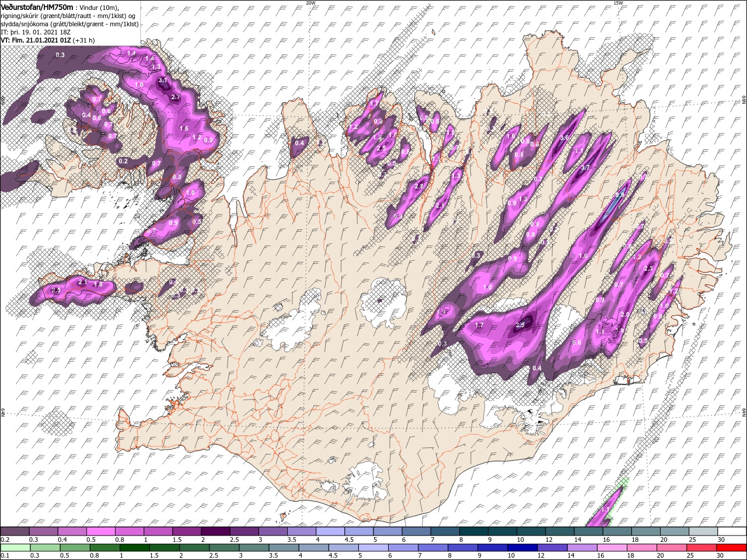Click the darkest green lower legend swatch between 1 and 1.5
Screen dimensions: 747x560
[x=134, y=548]
